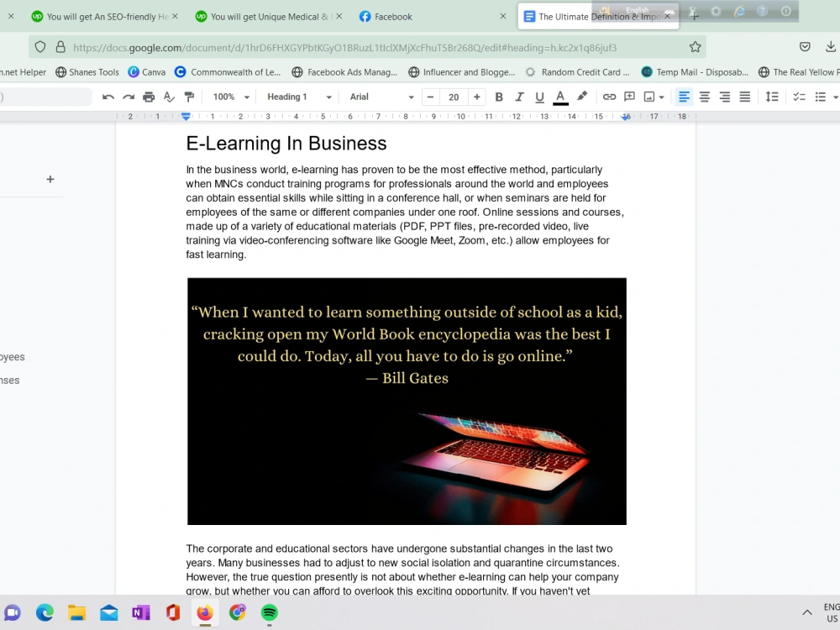Screen dimensions: 840x630
Task: Select center align
Action: pos(705,97)
